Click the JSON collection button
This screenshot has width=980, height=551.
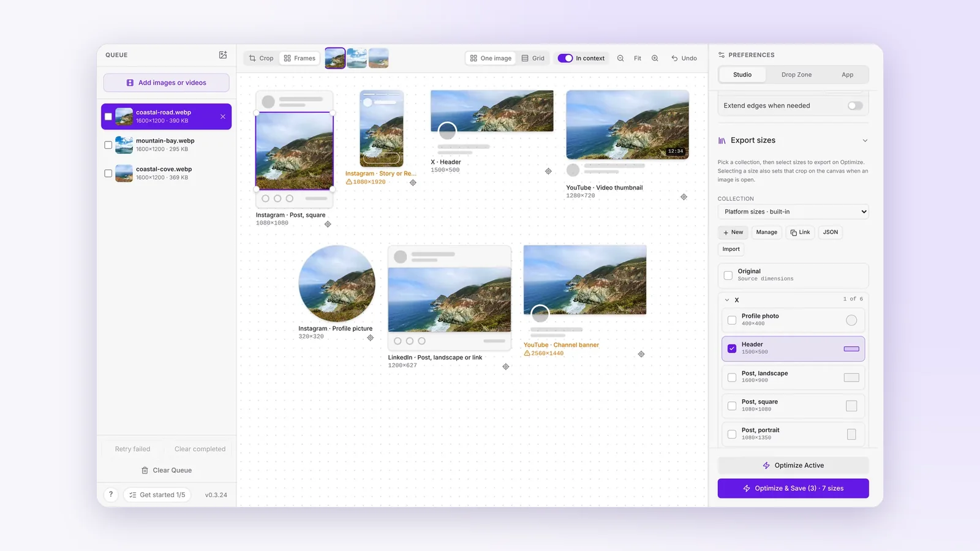(830, 232)
